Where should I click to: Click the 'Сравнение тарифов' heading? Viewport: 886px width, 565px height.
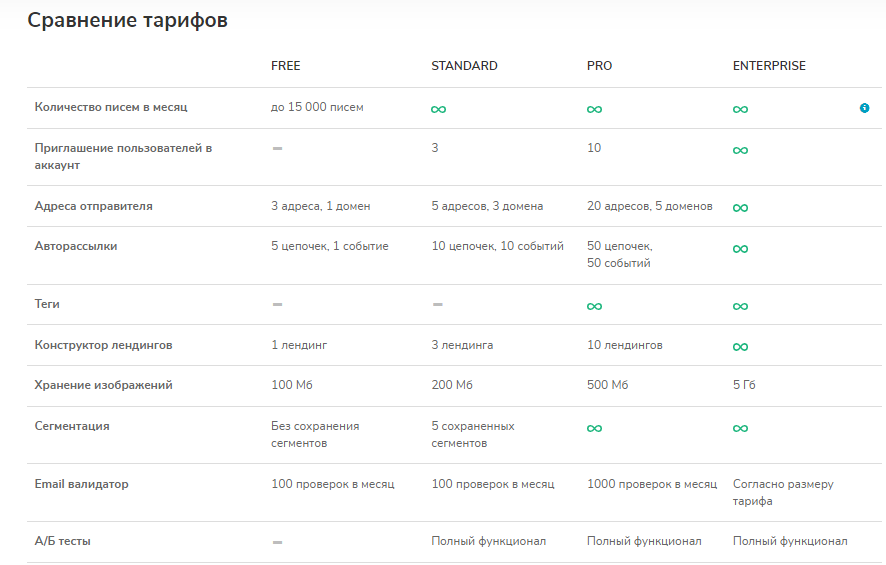coord(128,20)
